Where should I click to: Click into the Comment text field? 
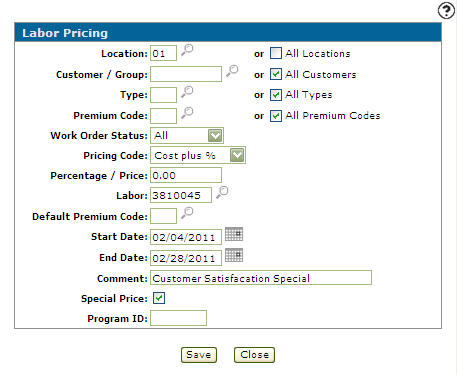tap(261, 278)
